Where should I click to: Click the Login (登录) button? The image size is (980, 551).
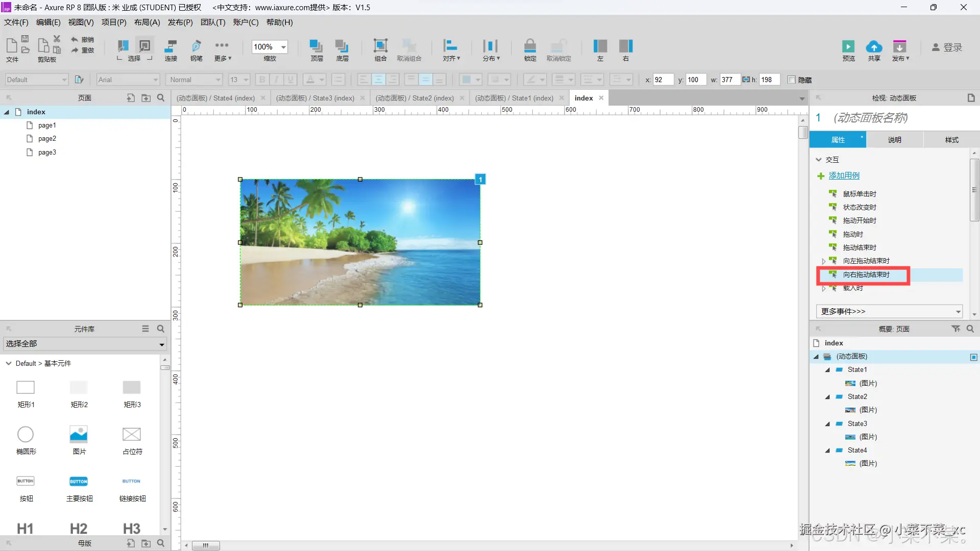947,47
